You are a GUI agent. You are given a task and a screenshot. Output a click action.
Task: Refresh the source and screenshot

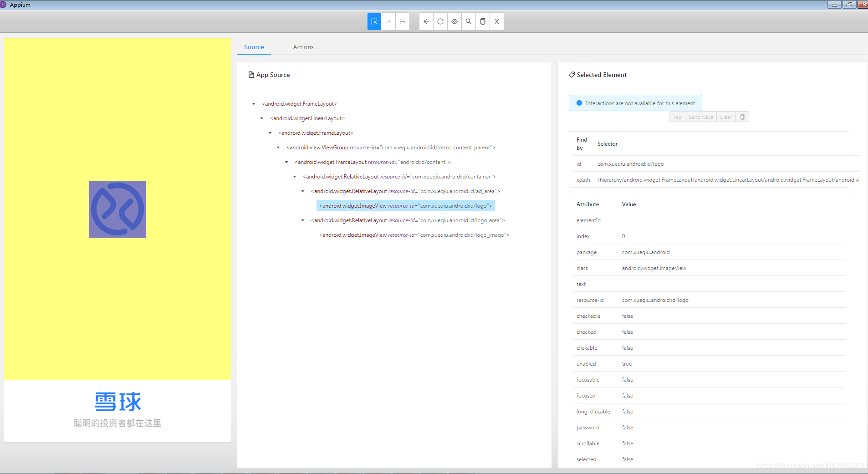pos(440,21)
